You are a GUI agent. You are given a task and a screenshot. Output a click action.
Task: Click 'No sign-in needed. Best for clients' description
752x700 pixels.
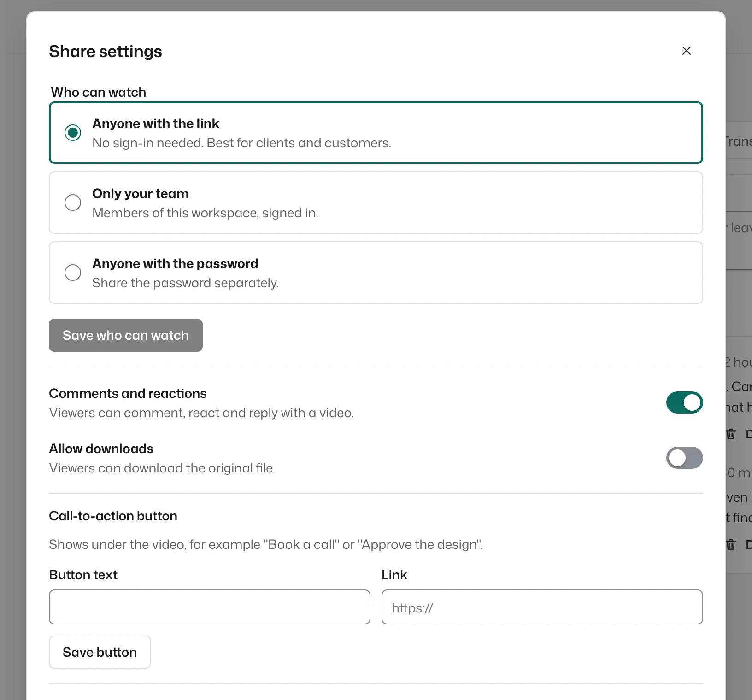241,143
